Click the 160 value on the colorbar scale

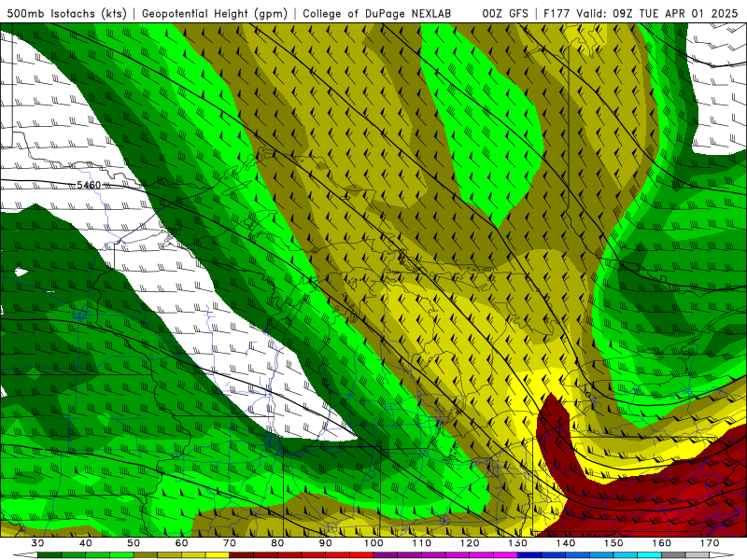pyautogui.click(x=662, y=543)
